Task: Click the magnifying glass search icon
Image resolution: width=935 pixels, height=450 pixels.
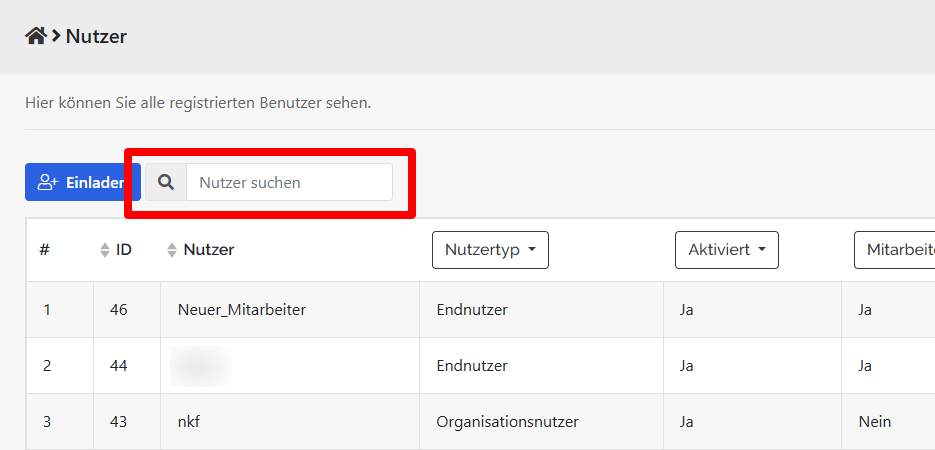Action: [x=166, y=182]
